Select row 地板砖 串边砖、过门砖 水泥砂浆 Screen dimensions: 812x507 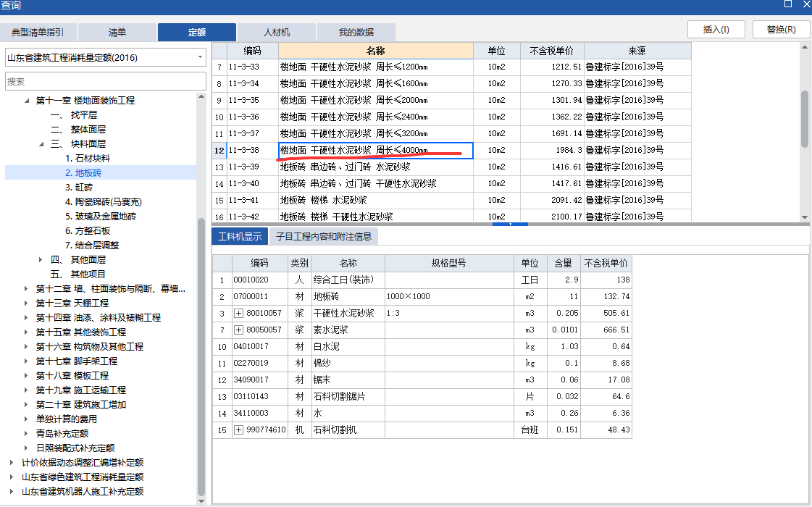(x=451, y=167)
